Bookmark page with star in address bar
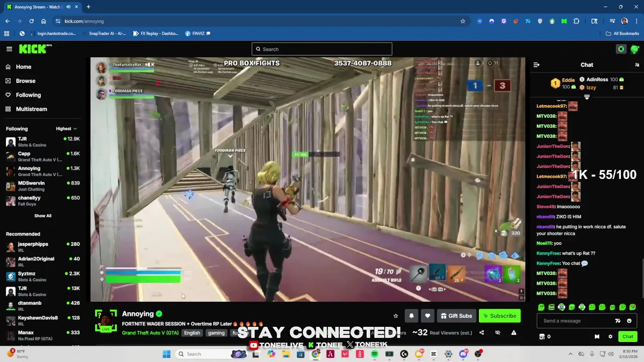Screen dimensions: 644x362 462,21
